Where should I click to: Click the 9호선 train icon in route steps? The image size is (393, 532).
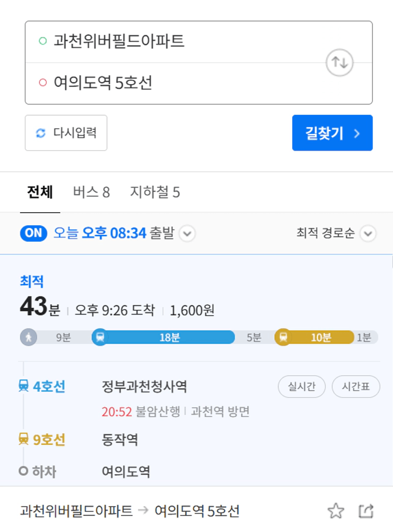(x=23, y=439)
